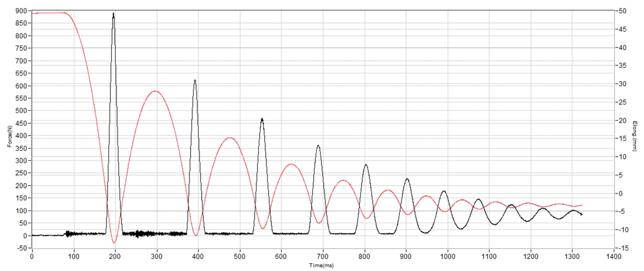Click the Time(ms) horizontal axis title
644x271 pixels.
pos(322,265)
